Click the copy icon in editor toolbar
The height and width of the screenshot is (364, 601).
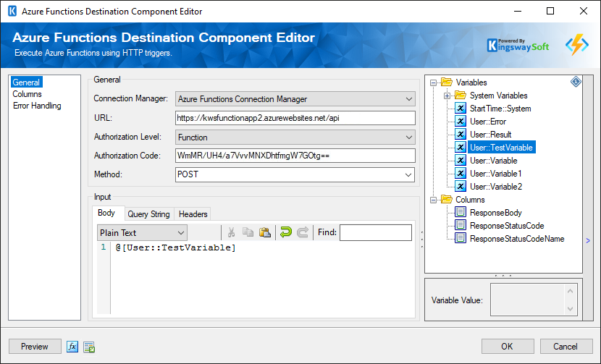[248, 232]
